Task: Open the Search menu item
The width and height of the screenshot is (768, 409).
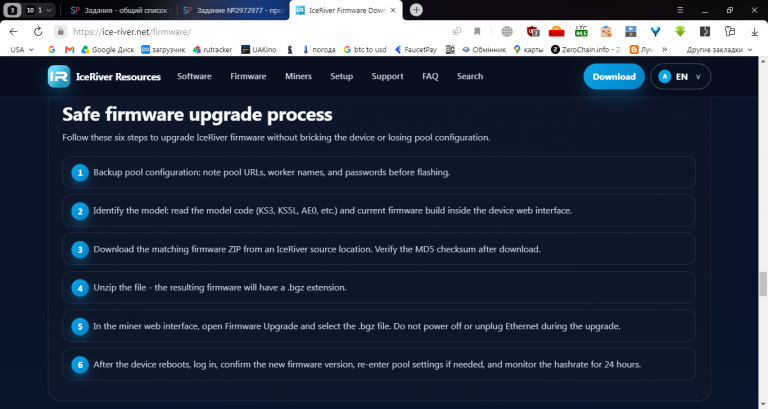Action: click(x=470, y=76)
